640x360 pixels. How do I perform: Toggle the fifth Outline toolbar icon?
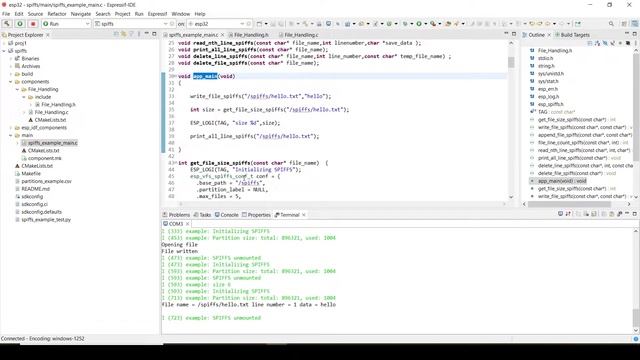pyautogui.click(x=620, y=42)
